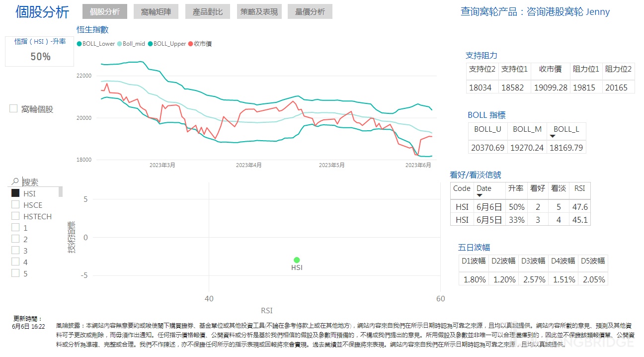Image resolution: width=644 pixels, height=357 pixels.
Task: Click the red 收市價 legend color dot
Action: tap(190, 44)
